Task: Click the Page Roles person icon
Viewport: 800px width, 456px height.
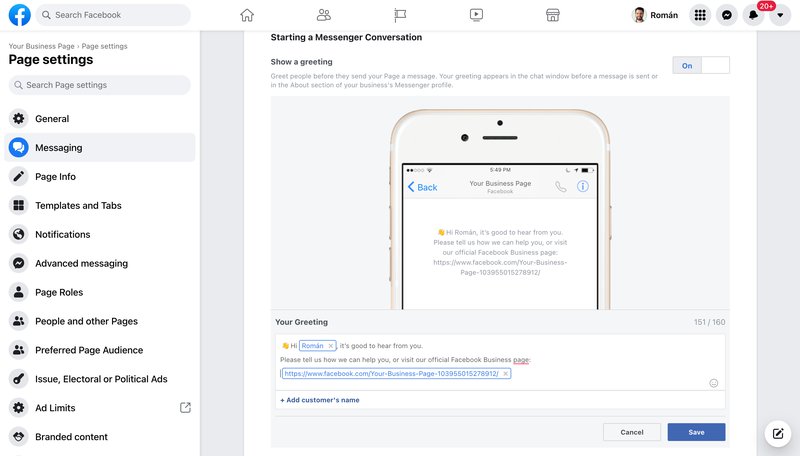Action: pos(19,292)
